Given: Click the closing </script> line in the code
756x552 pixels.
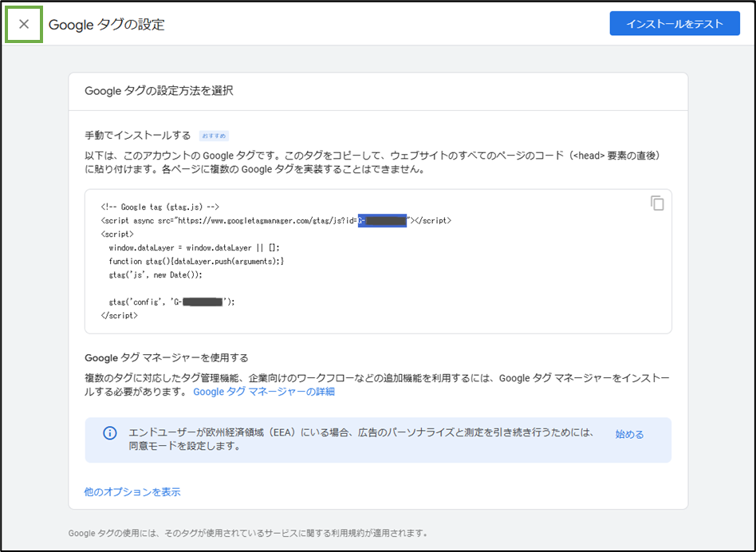Looking at the screenshot, I should [119, 315].
